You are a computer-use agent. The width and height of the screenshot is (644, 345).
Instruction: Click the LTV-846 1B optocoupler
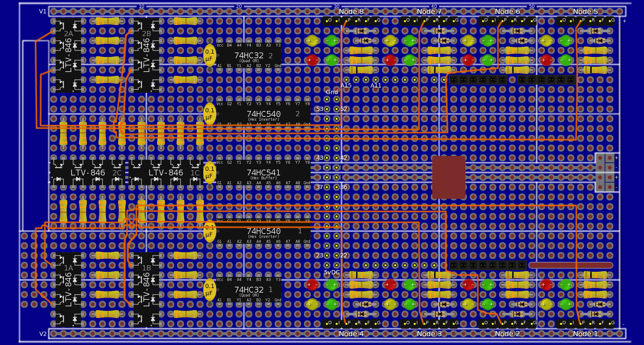(x=146, y=290)
